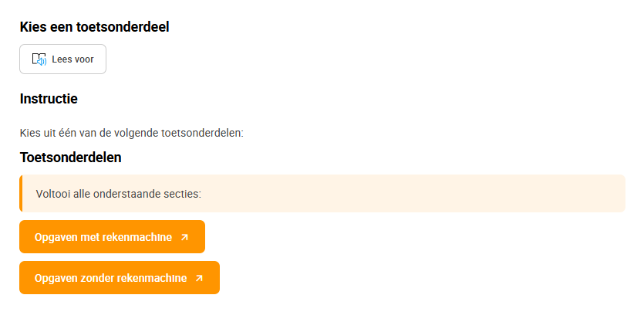The height and width of the screenshot is (322, 644).
Task: Click the read-aloud book speaker icon
Action: click(39, 59)
